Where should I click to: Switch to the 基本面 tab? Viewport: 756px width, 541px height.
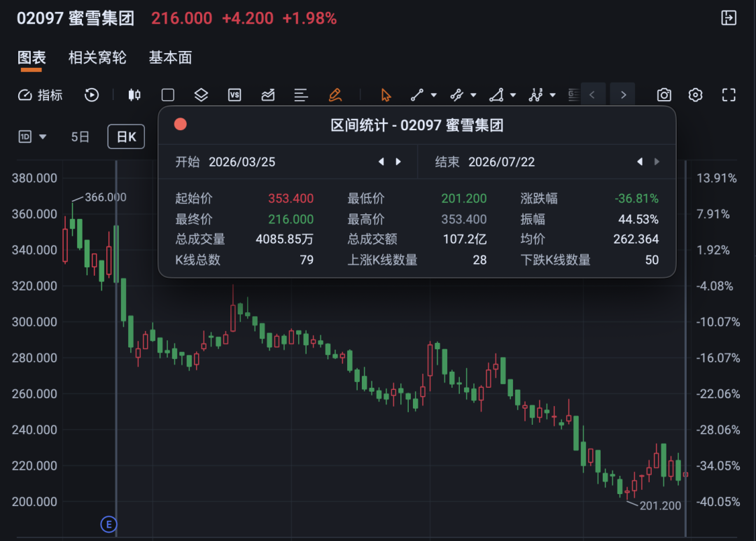(x=170, y=57)
